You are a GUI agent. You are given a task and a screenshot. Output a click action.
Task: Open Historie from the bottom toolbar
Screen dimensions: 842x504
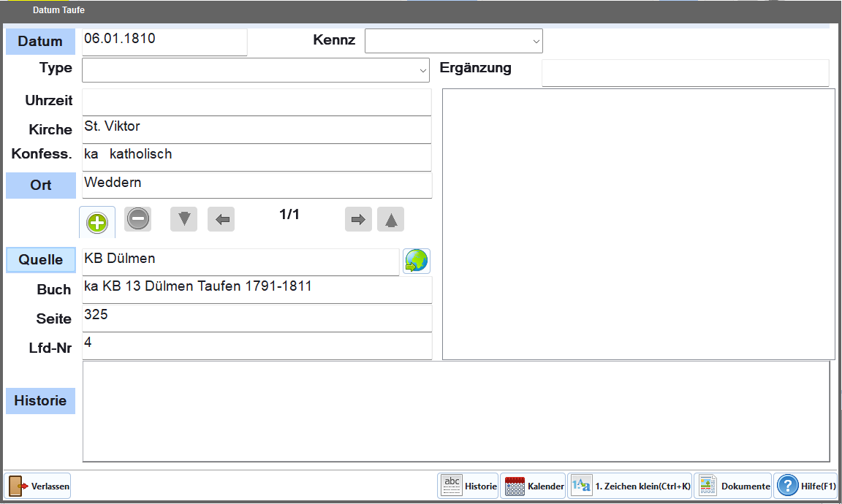coord(469,486)
